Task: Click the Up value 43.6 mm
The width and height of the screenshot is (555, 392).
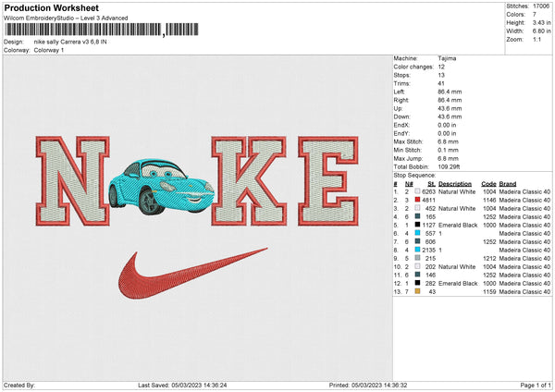Action: pyautogui.click(x=450, y=108)
